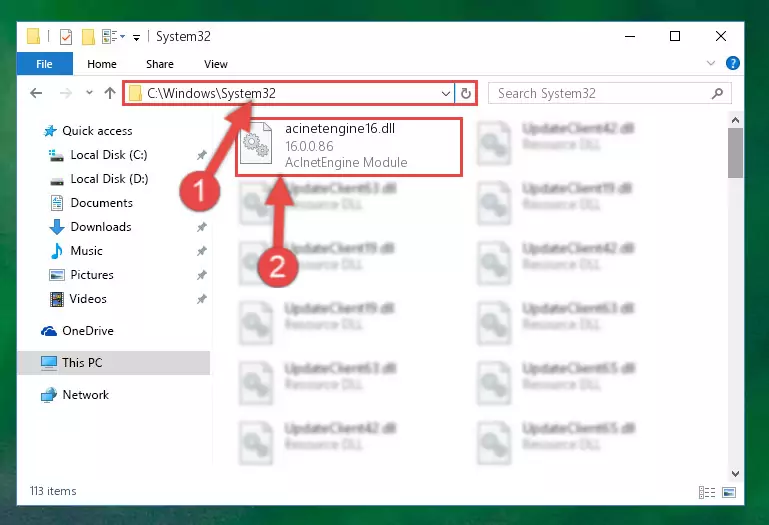This screenshot has height=525, width=769.
Task: Click the vertical scrollbar thumb
Action: 735,153
